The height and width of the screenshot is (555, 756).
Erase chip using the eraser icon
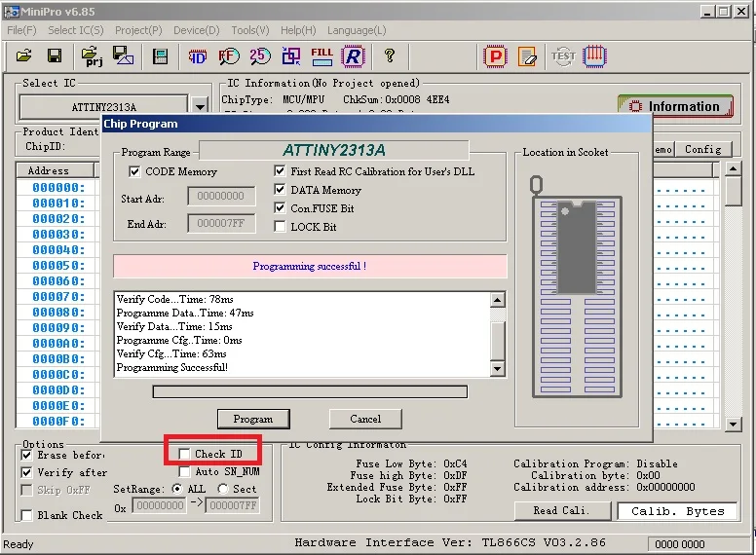pos(527,56)
